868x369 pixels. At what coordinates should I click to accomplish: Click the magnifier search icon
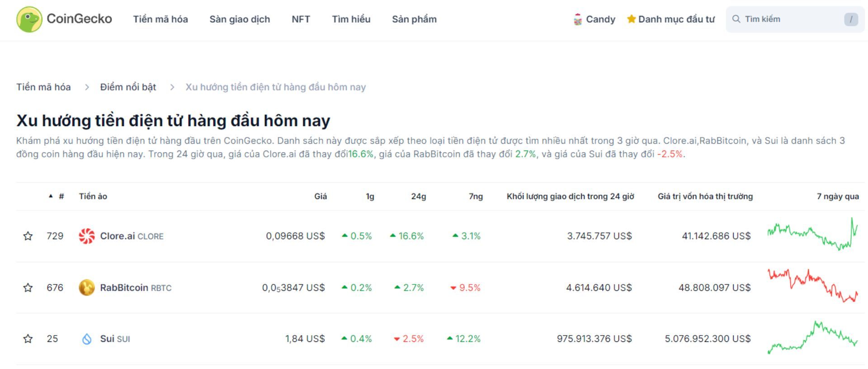tap(736, 19)
